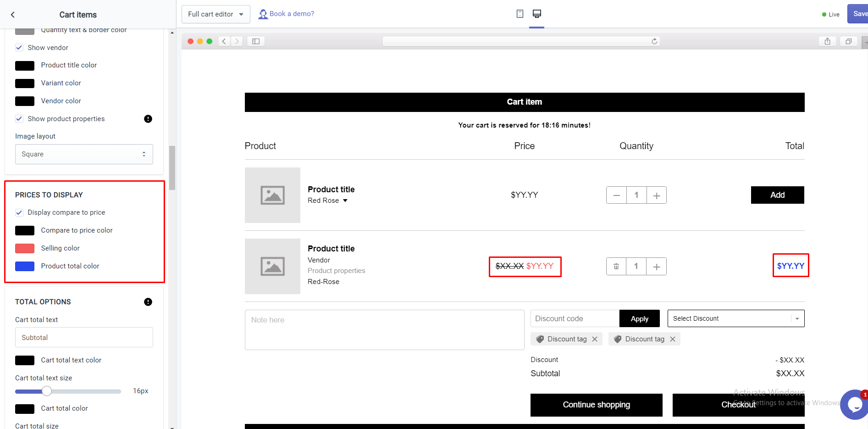Click Add button for first product

pos(777,195)
